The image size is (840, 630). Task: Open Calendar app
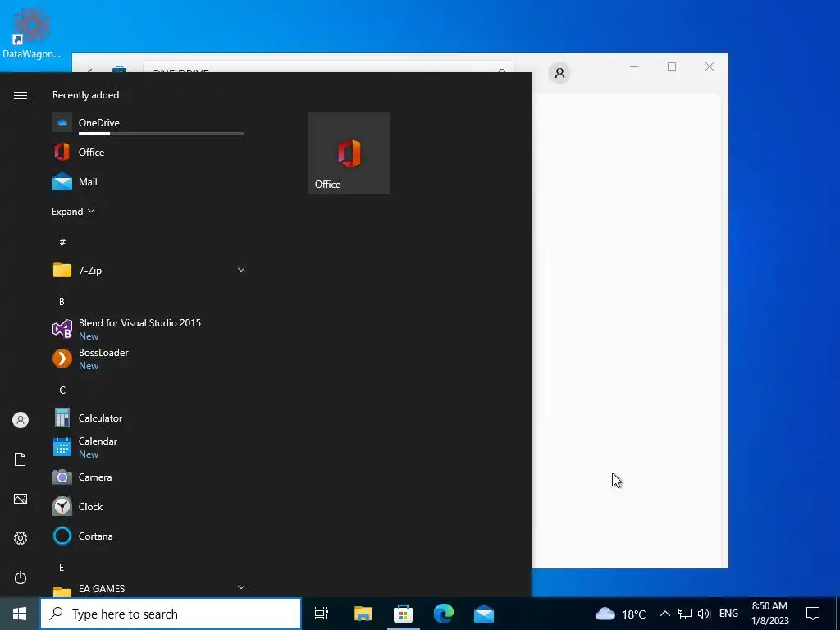(149, 447)
